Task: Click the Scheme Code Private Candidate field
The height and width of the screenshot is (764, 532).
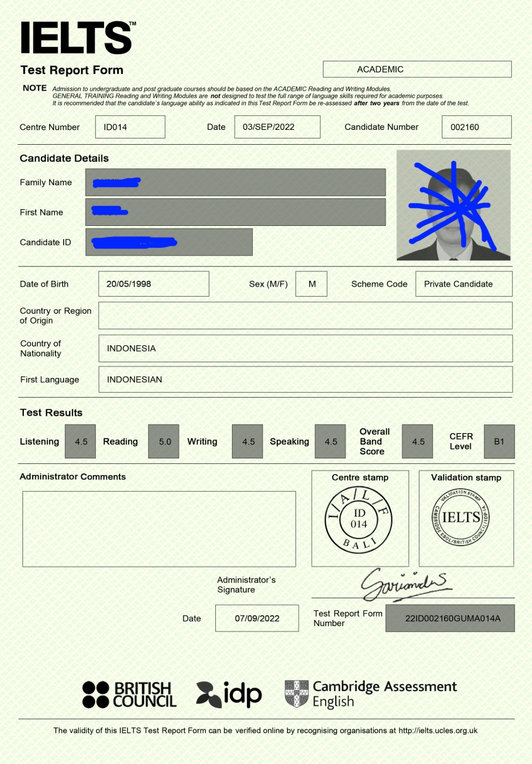Action: coord(464,284)
